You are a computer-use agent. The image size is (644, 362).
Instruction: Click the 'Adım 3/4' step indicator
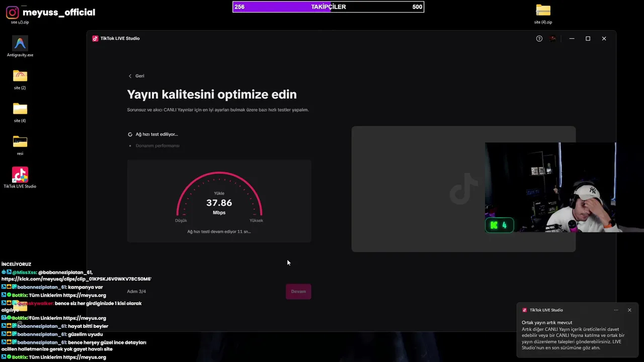tap(136, 292)
